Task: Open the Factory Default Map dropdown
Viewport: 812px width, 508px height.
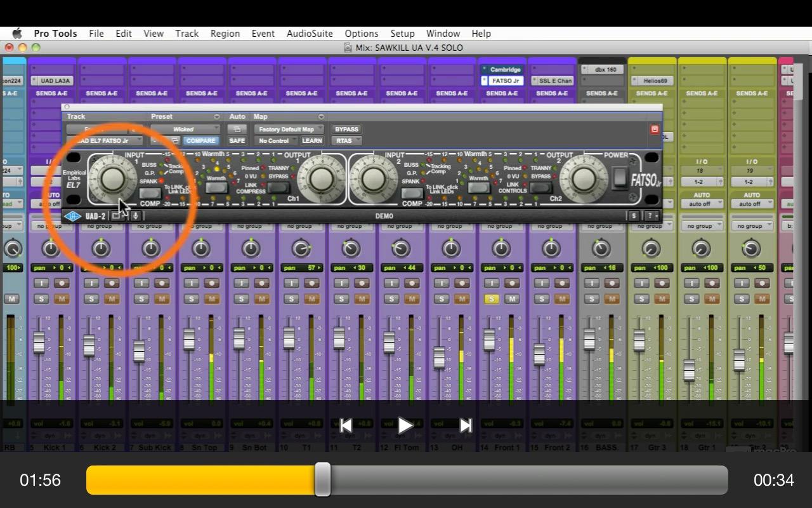Action: (290, 130)
